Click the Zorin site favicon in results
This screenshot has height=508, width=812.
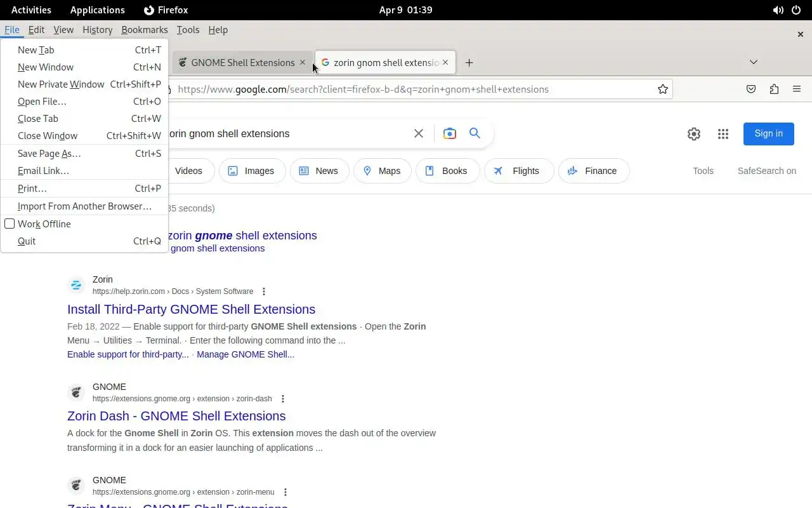(x=76, y=285)
